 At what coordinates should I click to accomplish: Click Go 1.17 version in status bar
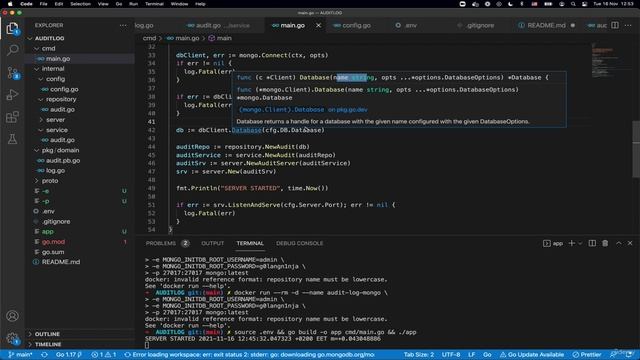pos(69,355)
